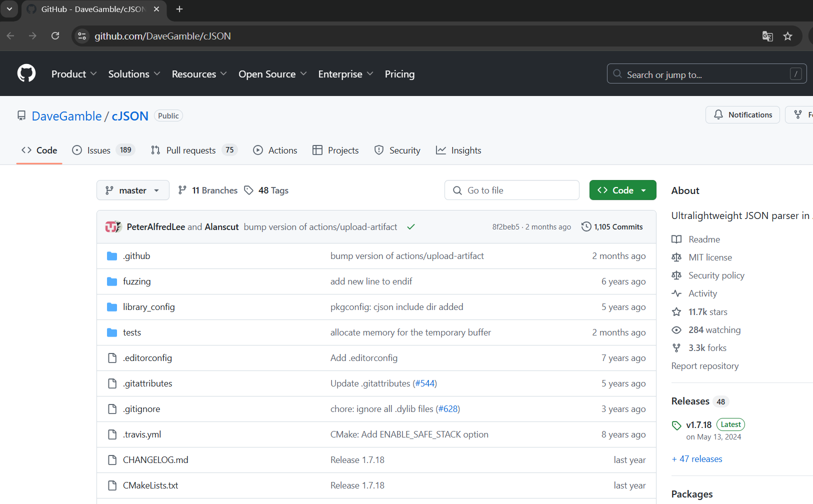The height and width of the screenshot is (504, 813).
Task: Expand the Product menu
Action: [74, 74]
